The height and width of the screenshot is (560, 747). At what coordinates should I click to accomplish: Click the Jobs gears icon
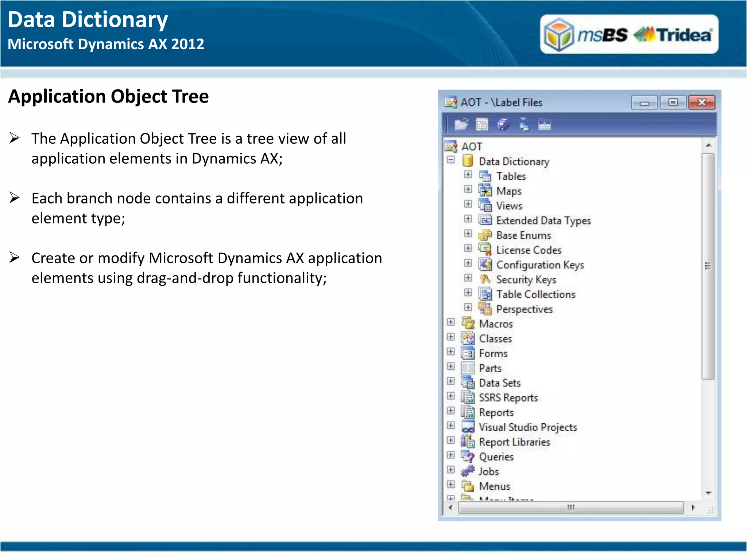pyautogui.click(x=468, y=471)
